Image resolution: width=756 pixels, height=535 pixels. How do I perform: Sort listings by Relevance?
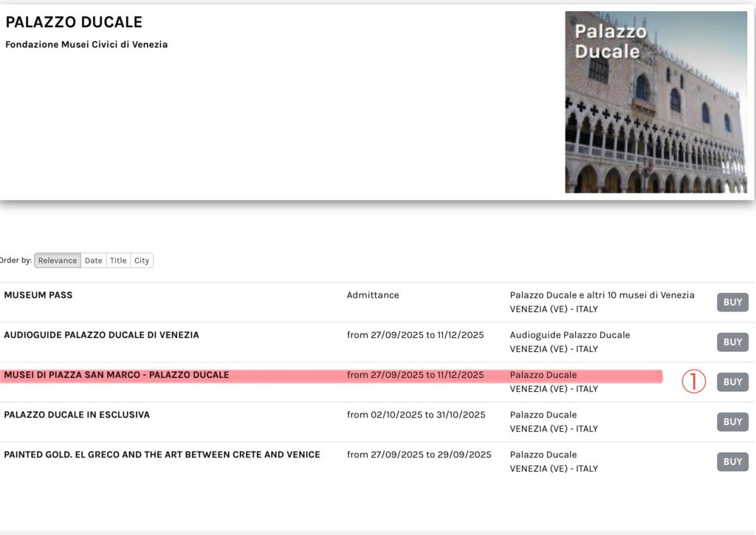(x=58, y=260)
